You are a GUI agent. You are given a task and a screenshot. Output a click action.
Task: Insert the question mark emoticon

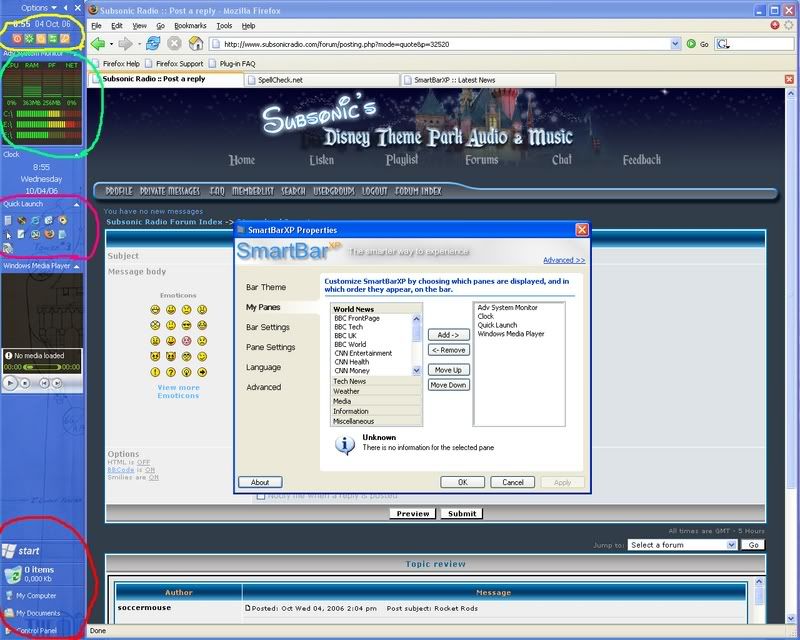(x=171, y=372)
